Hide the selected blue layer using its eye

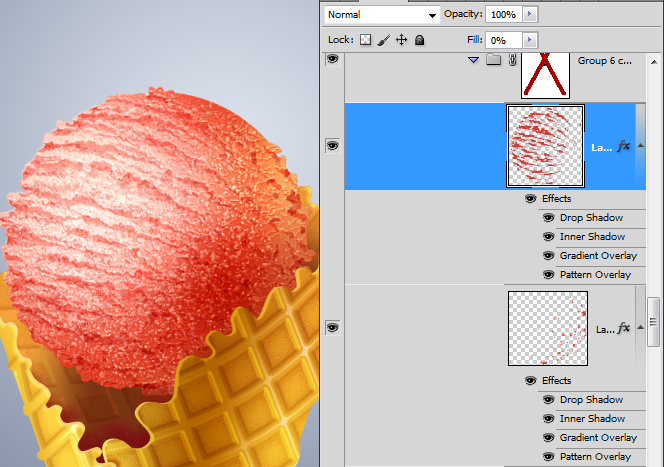(x=333, y=146)
